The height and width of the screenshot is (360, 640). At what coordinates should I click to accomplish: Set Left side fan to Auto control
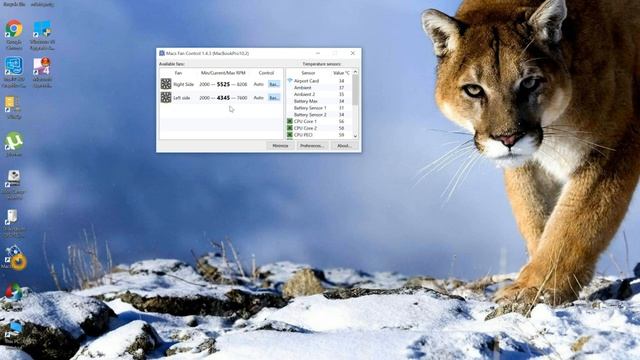pyautogui.click(x=258, y=98)
